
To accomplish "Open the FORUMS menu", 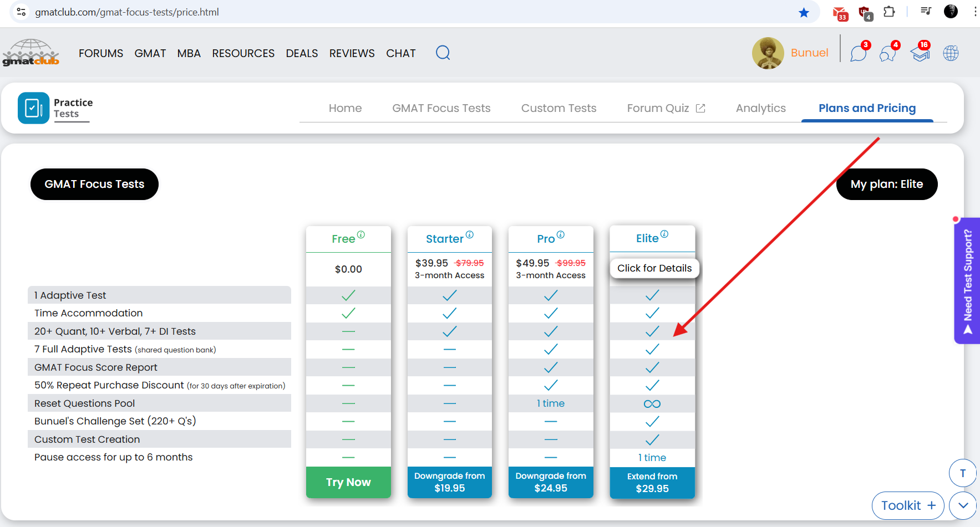I will coord(101,53).
